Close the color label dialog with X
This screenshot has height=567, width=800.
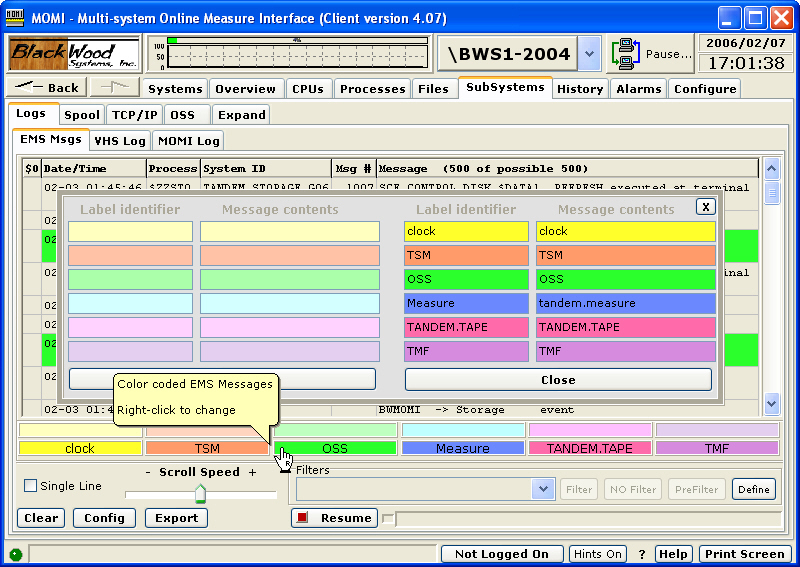pos(705,206)
